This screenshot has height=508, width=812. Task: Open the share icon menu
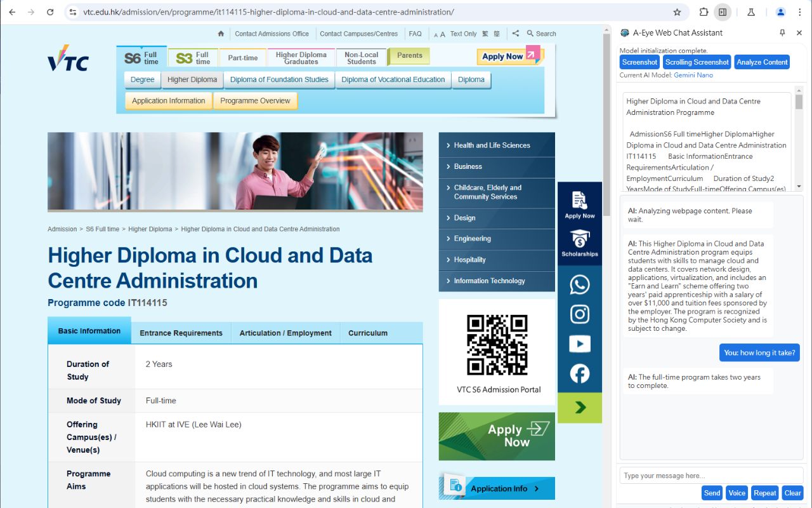pyautogui.click(x=515, y=34)
